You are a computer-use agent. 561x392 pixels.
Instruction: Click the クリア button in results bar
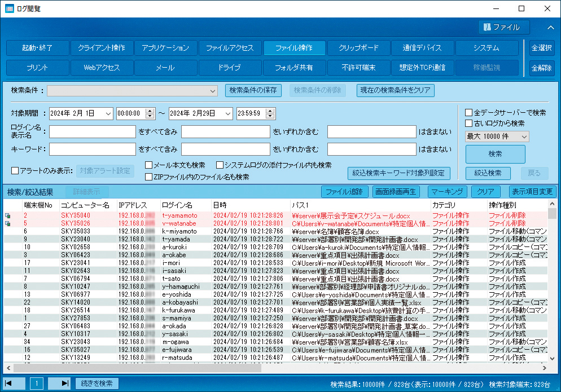[x=485, y=192]
